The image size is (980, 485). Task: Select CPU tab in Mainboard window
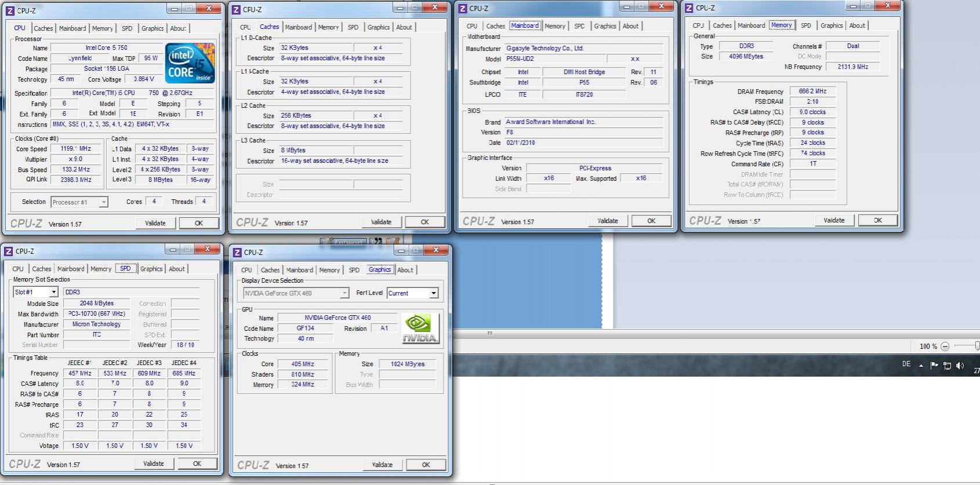click(x=472, y=26)
